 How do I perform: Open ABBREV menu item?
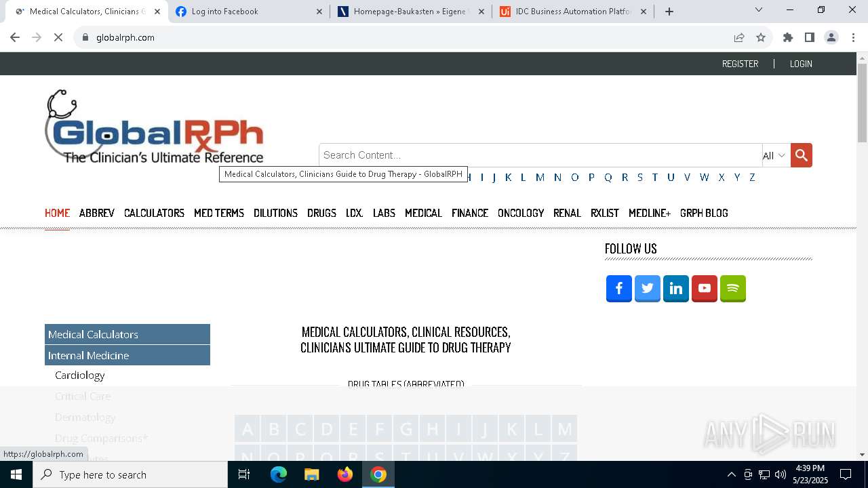point(97,213)
